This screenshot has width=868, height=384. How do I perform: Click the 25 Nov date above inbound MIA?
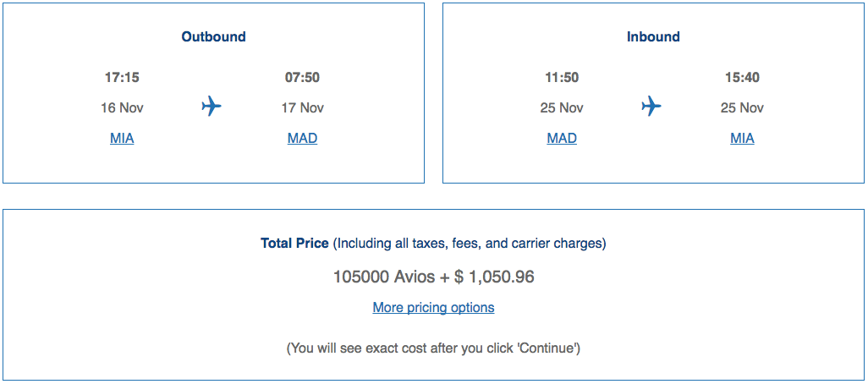pos(742,107)
